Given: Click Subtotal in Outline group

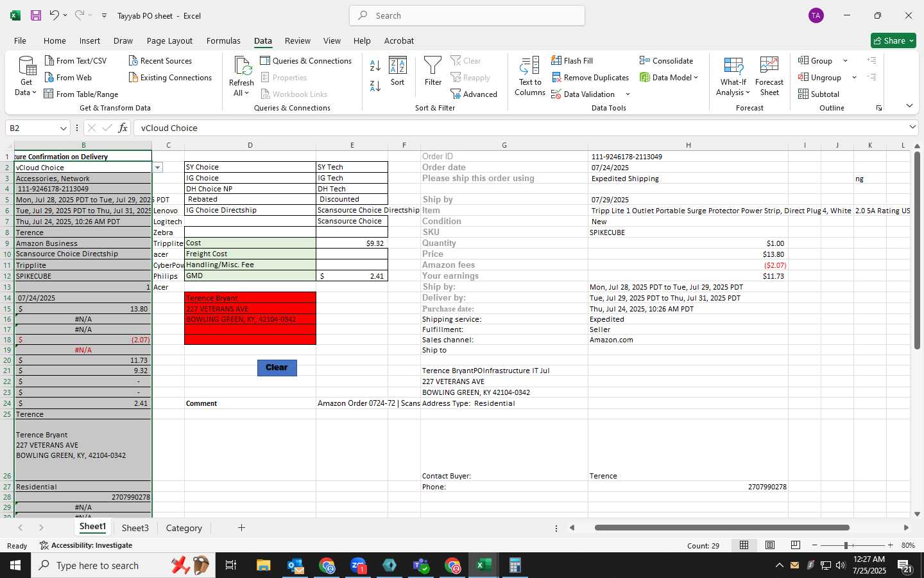Looking at the screenshot, I should point(819,94).
